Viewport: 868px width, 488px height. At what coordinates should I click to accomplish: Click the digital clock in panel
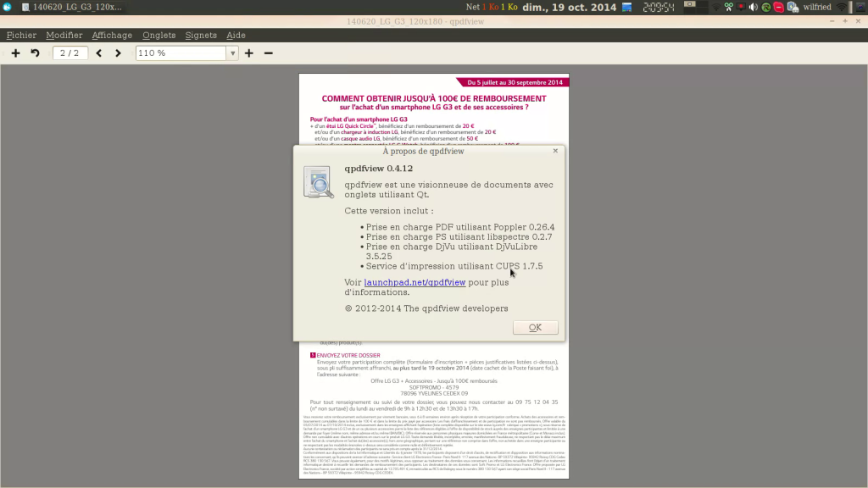pyautogui.click(x=658, y=7)
